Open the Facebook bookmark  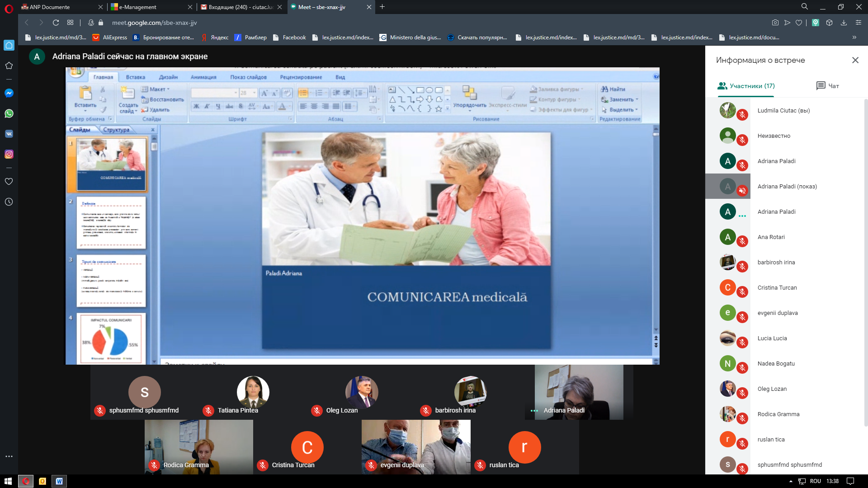coord(290,38)
